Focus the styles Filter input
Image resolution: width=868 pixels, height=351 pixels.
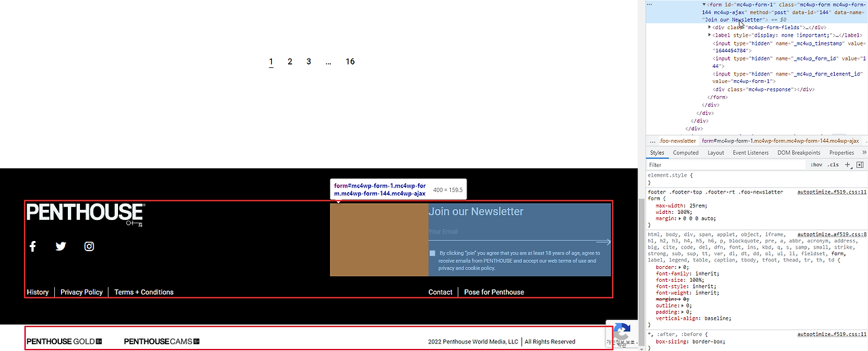(726, 165)
